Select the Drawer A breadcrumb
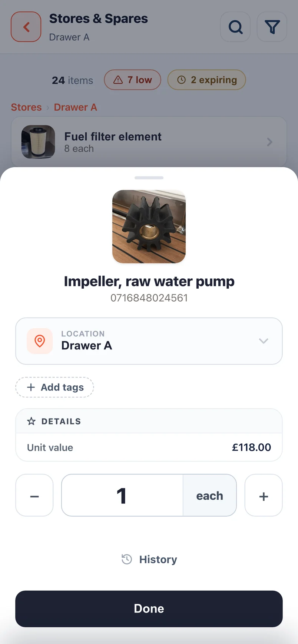The image size is (298, 644). point(75,107)
